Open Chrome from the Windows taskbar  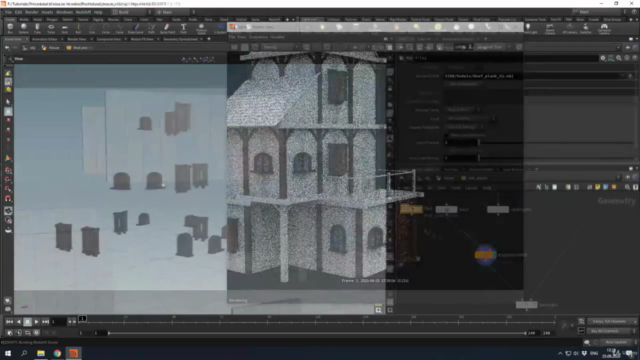click(57, 353)
